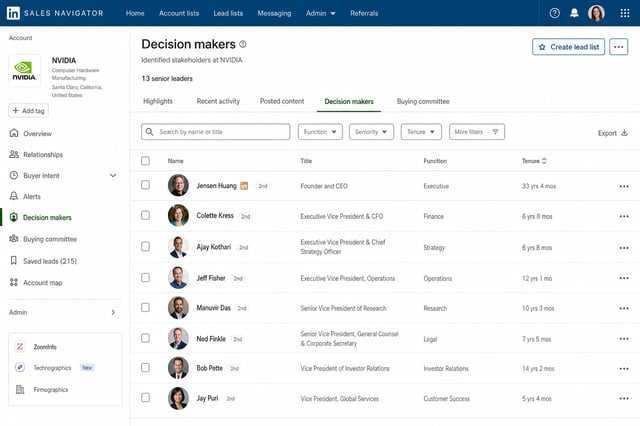Open the Relationships sidebar link
Screen dimensions: 640x426
pyautogui.click(x=43, y=155)
